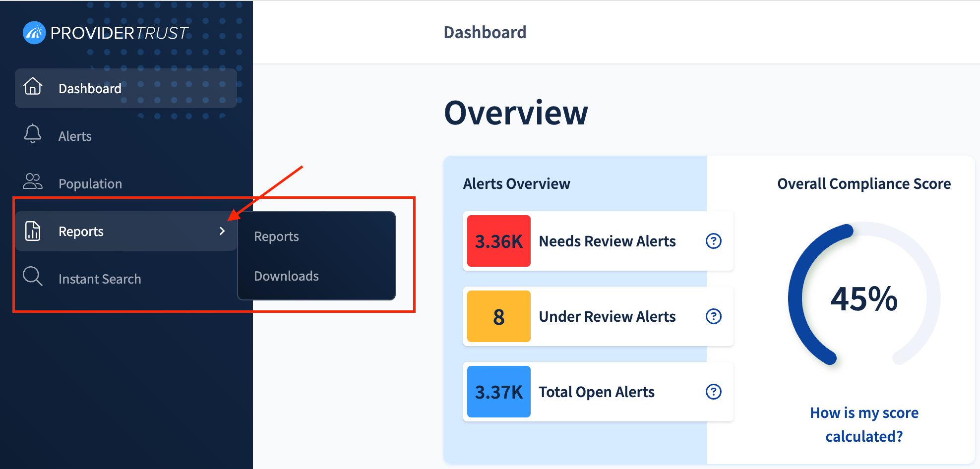Viewport: 980px width, 469px height.
Task: Expand the Reports submenu chevron
Action: click(222, 231)
